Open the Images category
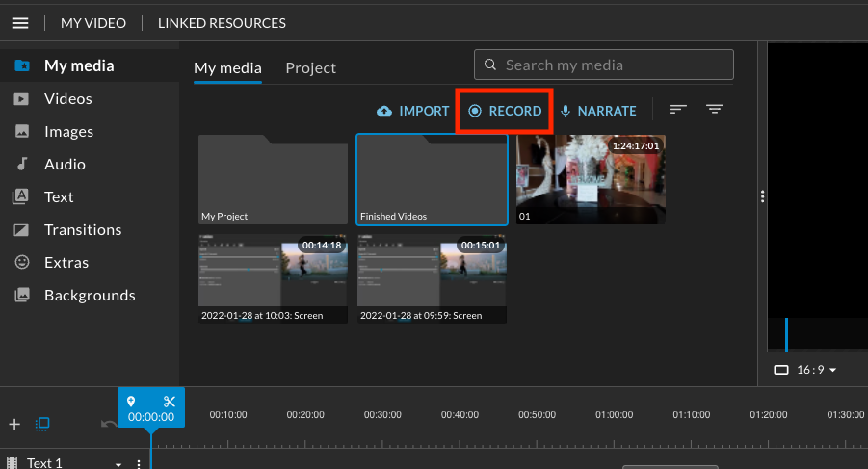Image resolution: width=868 pixels, height=469 pixels. [90, 132]
